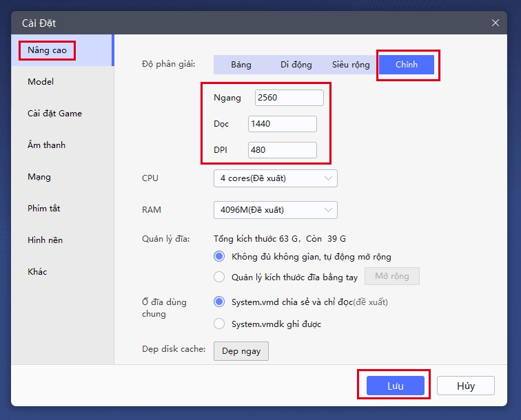Screen dimensions: 521x420
Task: Expand the RAM size dropdown
Action: (275, 210)
